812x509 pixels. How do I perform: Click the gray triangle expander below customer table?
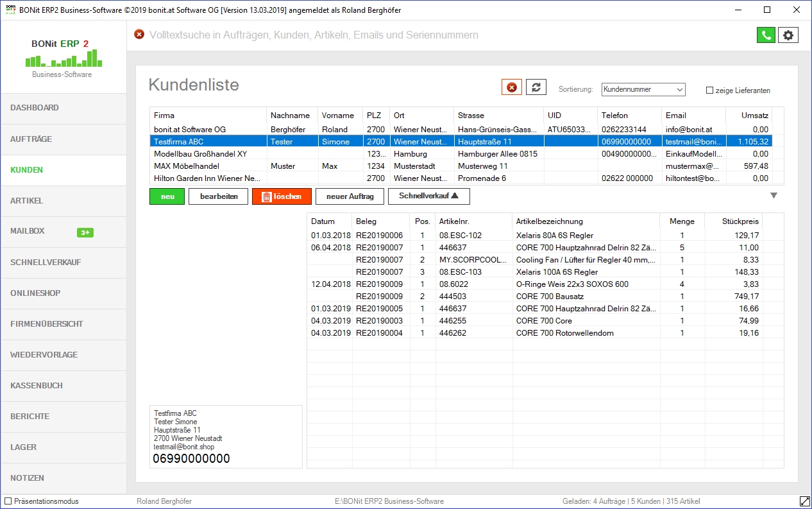tap(774, 196)
